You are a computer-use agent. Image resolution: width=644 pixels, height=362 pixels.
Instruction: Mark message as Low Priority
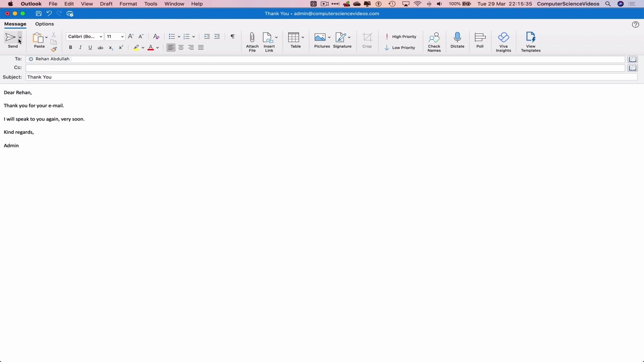[400, 48]
